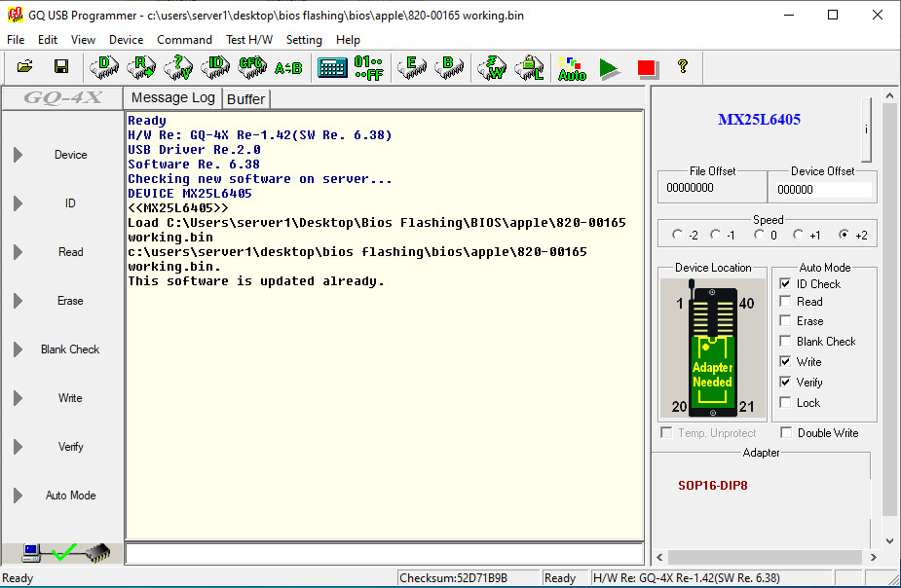Click the File Offset input field
The image size is (901, 588).
tap(711, 188)
